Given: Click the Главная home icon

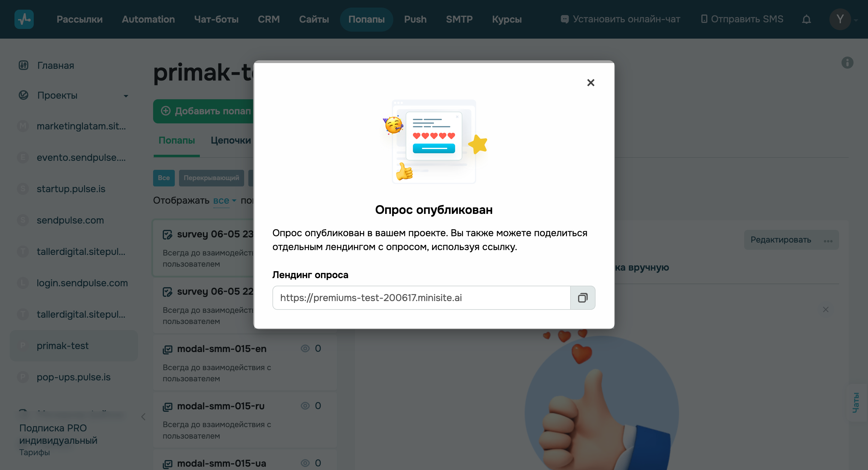Looking at the screenshot, I should click(23, 65).
